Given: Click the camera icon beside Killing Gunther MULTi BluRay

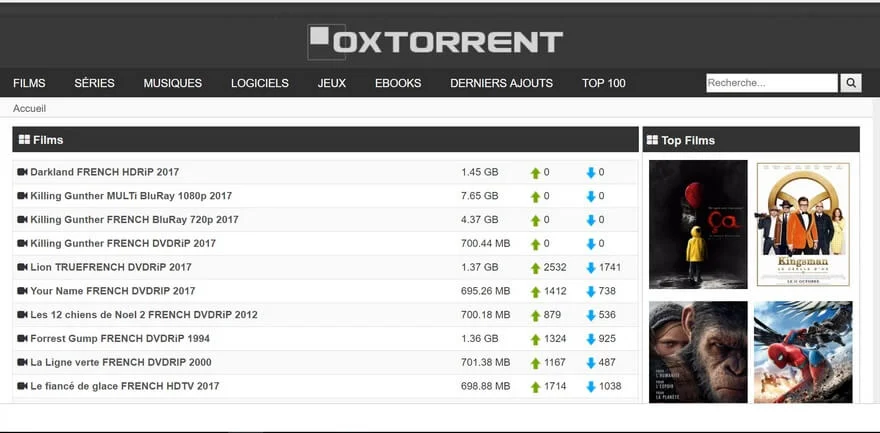Looking at the screenshot, I should click(22, 196).
